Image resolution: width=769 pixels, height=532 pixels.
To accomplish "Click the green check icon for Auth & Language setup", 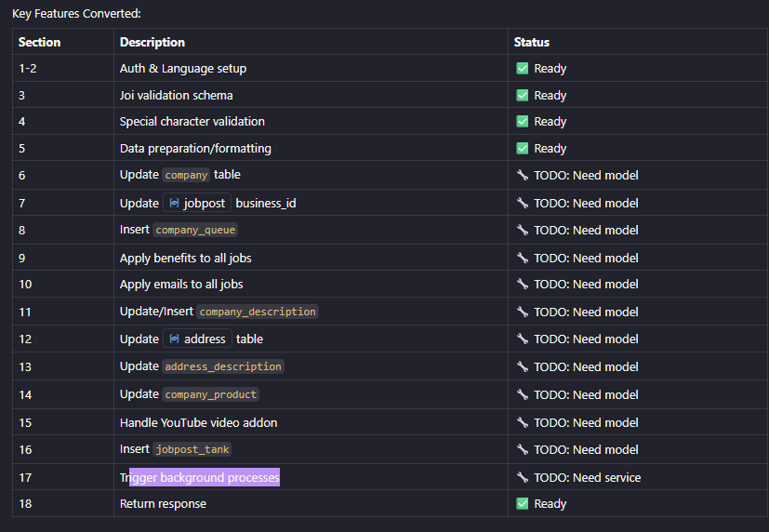I will tap(523, 68).
